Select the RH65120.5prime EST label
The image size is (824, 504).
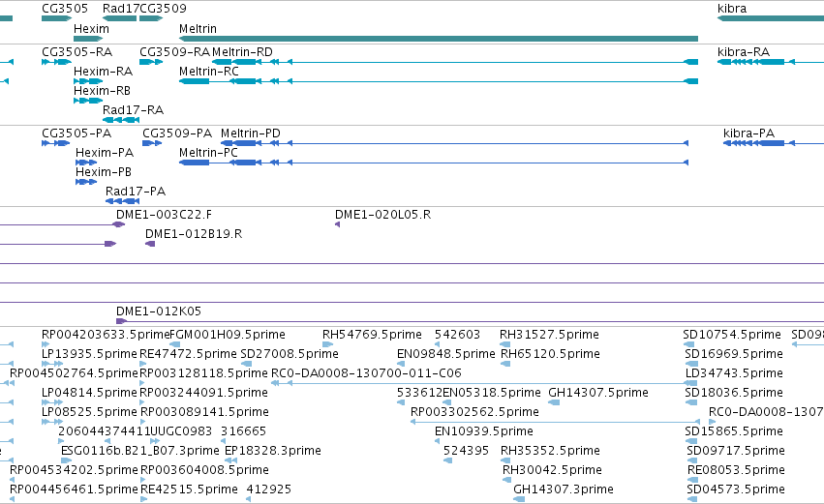click(550, 354)
